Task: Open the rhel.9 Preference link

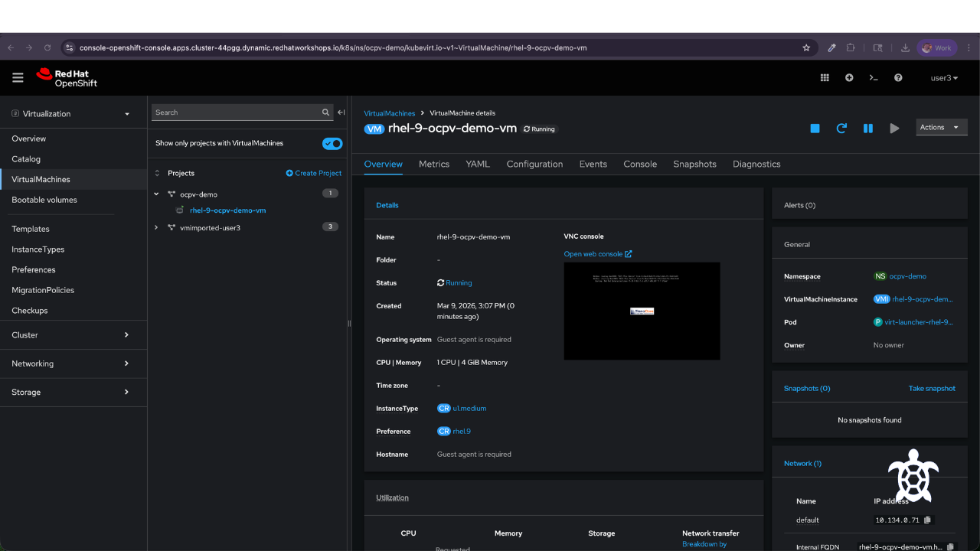Action: tap(462, 432)
